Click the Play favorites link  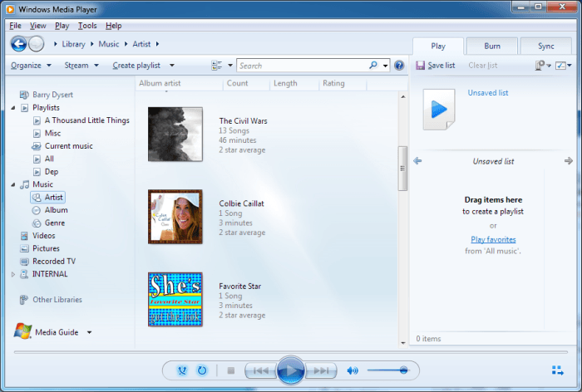(x=493, y=239)
